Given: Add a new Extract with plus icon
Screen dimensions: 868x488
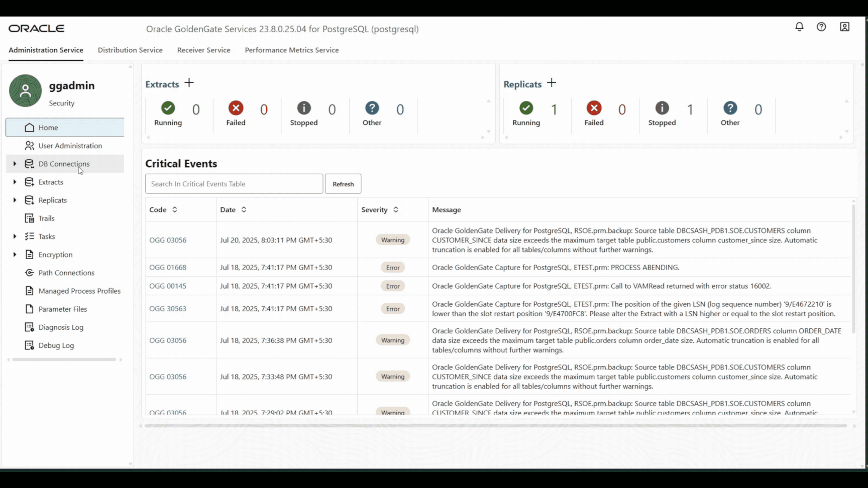Looking at the screenshot, I should [x=189, y=83].
